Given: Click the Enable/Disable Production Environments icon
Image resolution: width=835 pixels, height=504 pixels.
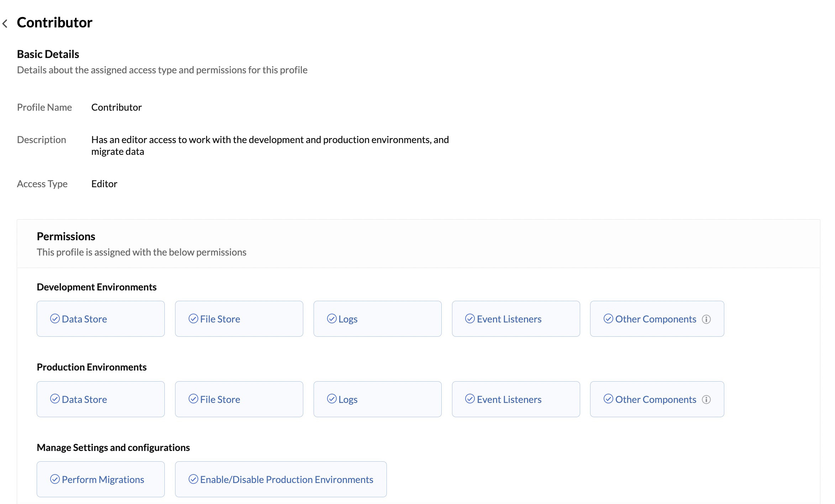Looking at the screenshot, I should 193,479.
